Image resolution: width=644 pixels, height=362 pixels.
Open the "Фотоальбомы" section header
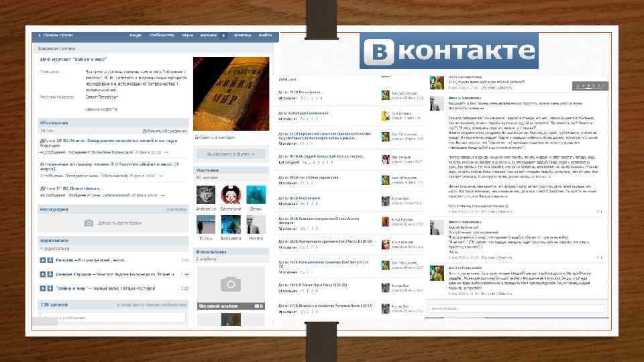(x=231, y=251)
